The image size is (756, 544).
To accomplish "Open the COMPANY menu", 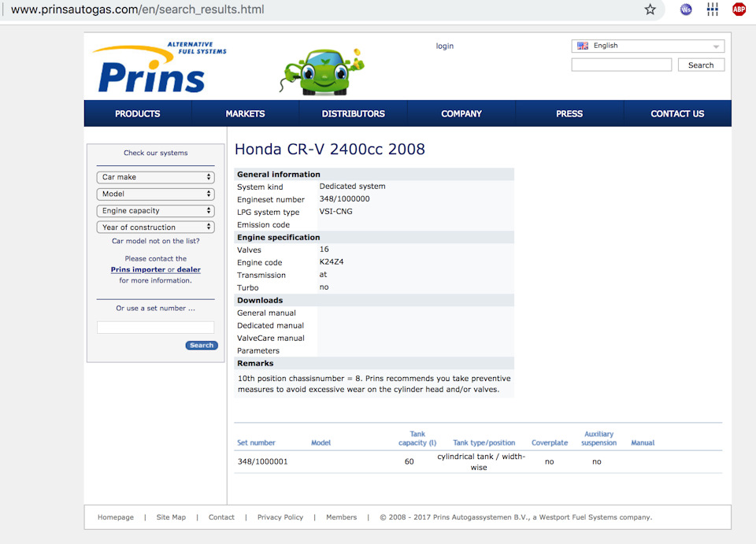I will pos(461,113).
